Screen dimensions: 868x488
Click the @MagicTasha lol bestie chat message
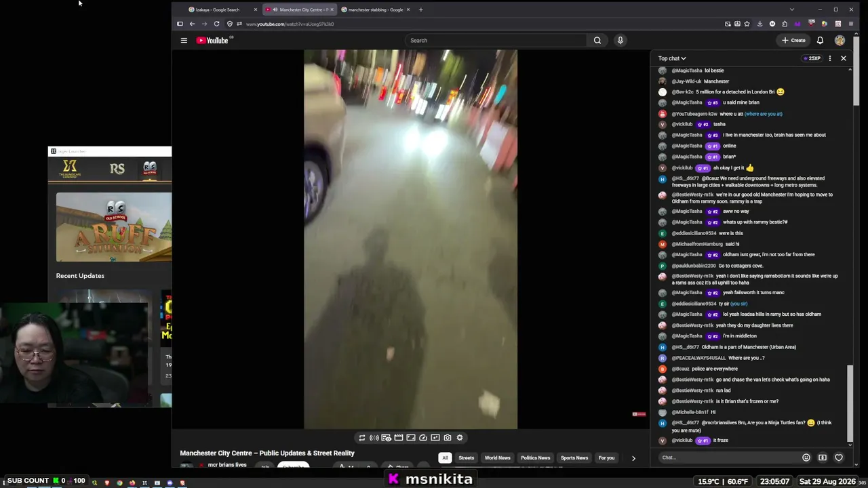click(698, 70)
